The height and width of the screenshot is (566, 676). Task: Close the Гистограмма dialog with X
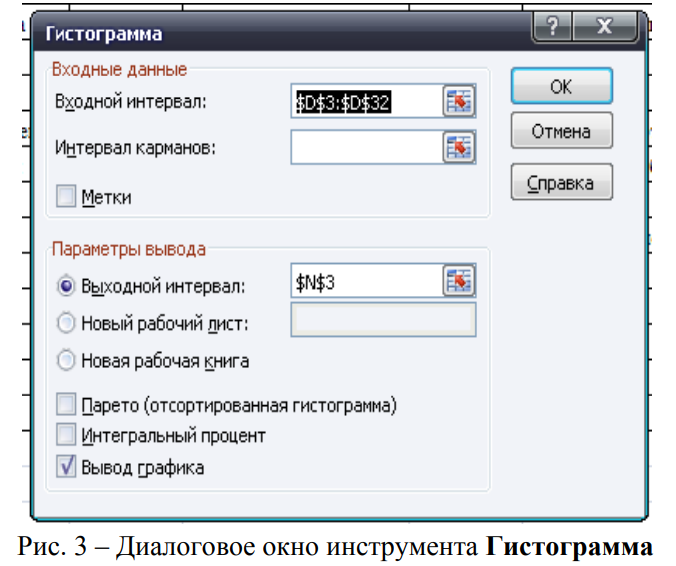click(604, 27)
